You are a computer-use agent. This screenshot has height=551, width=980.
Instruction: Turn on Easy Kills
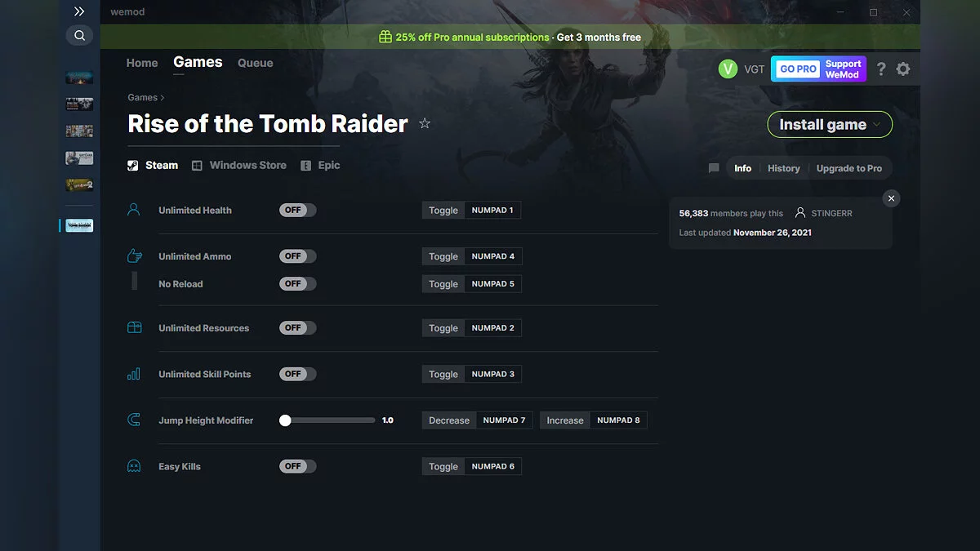[x=296, y=466]
